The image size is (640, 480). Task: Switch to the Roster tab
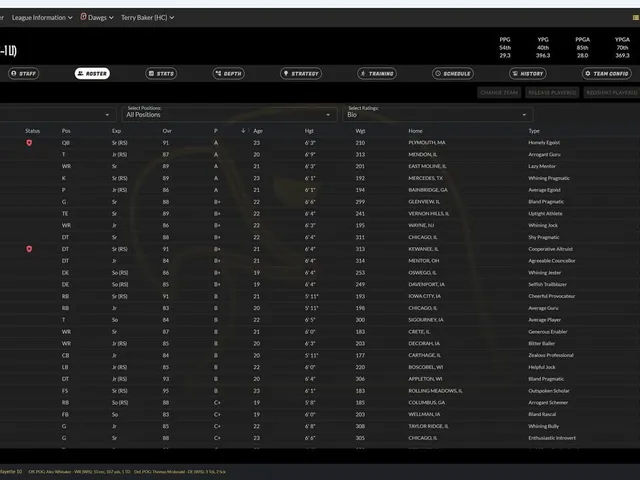pyautogui.click(x=92, y=73)
